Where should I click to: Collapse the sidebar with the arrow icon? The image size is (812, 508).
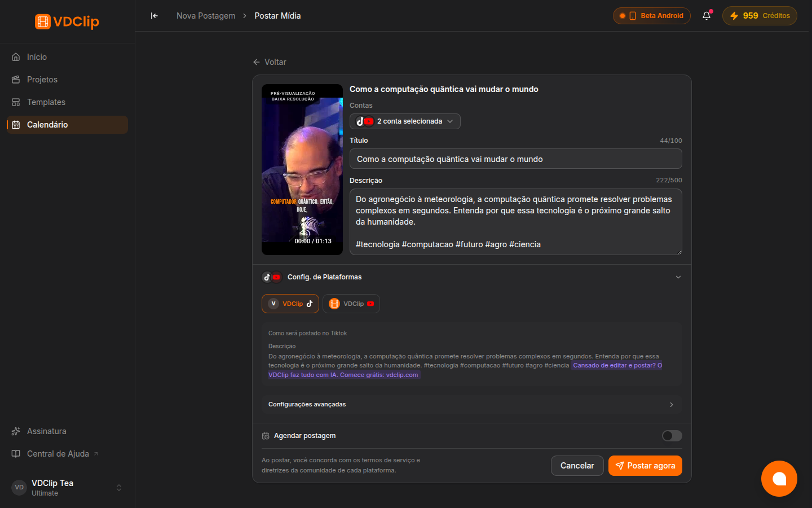[x=154, y=16]
